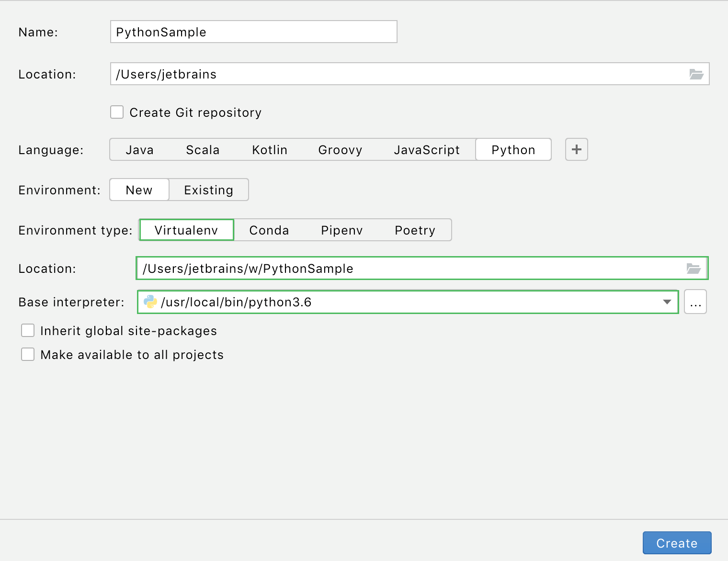Open folder browser for project Location
728x561 pixels.
[696, 74]
